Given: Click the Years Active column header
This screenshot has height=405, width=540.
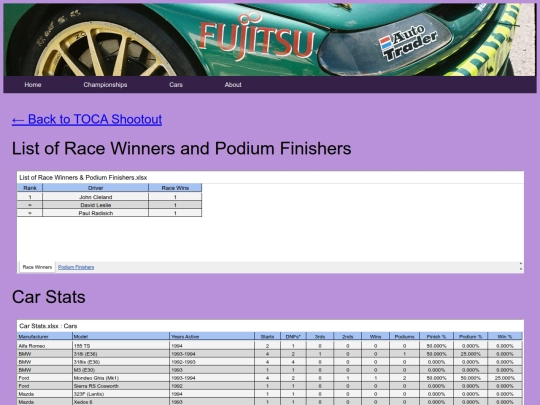Looking at the screenshot, I should click(212, 336).
